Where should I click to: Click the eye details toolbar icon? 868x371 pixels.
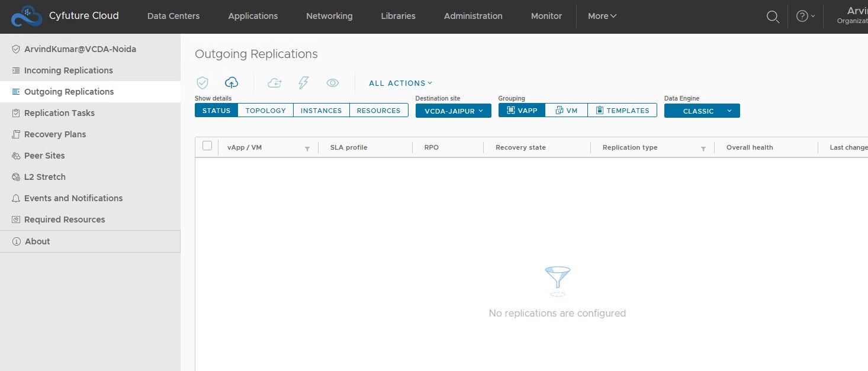click(333, 83)
